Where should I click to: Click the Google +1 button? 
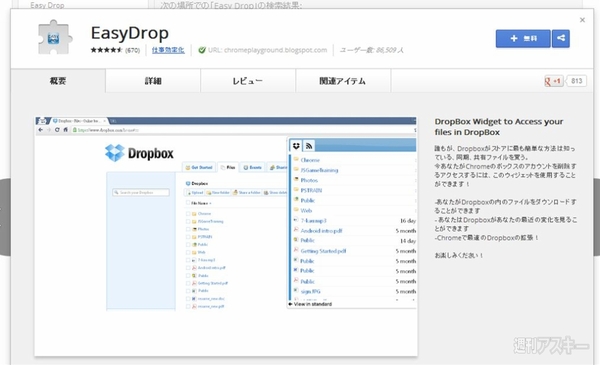554,81
